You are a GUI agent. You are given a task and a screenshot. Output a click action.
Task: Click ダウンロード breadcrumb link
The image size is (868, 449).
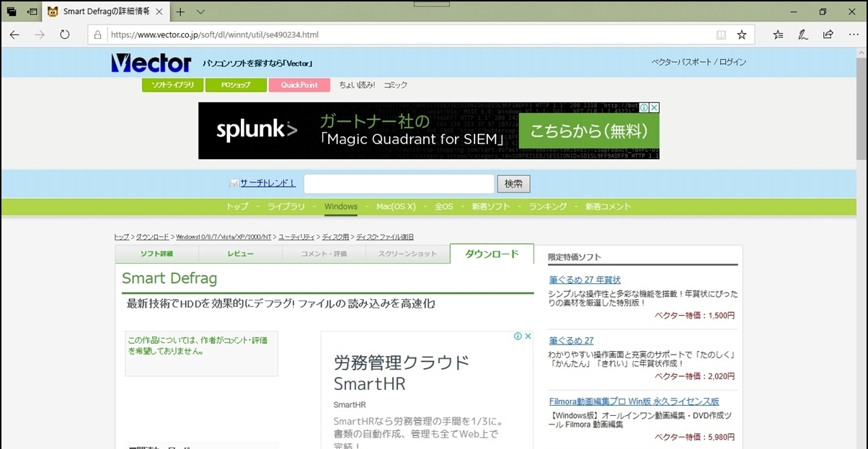[x=152, y=237]
